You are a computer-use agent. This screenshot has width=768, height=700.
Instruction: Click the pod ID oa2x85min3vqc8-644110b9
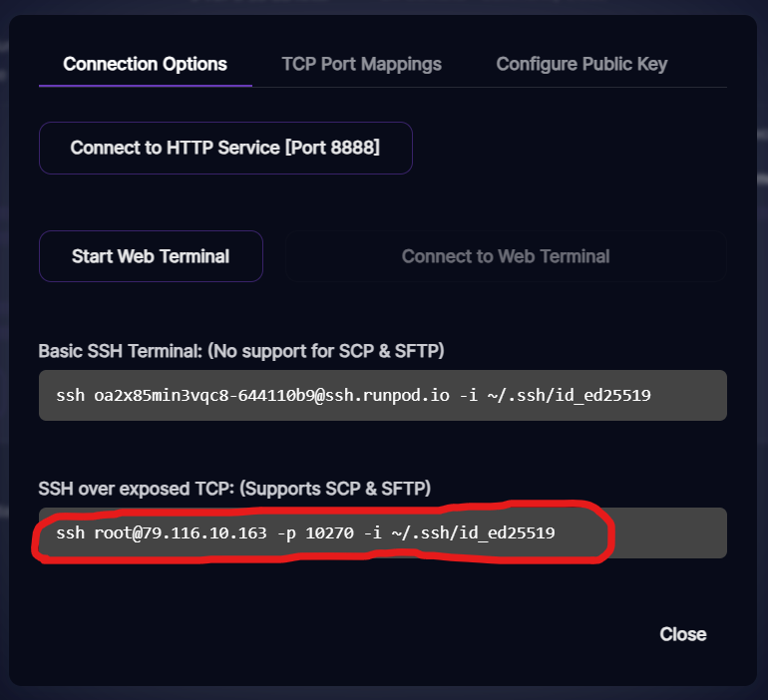pos(203,395)
